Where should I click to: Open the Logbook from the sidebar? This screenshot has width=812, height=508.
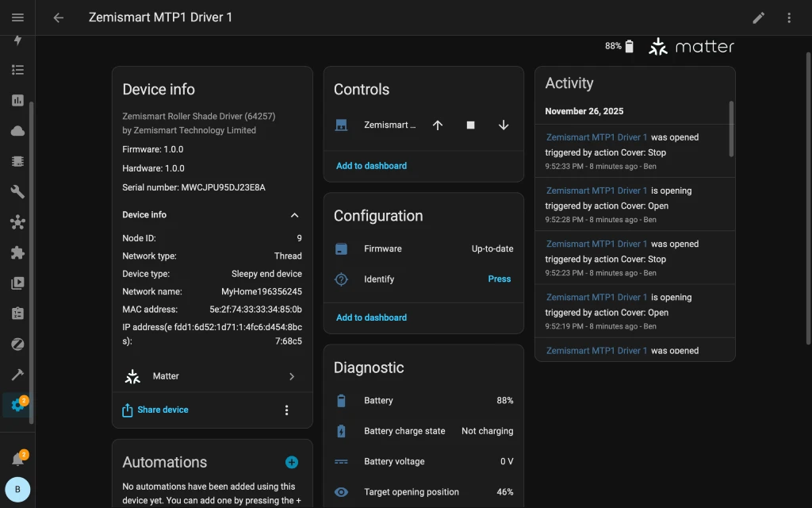tap(17, 69)
